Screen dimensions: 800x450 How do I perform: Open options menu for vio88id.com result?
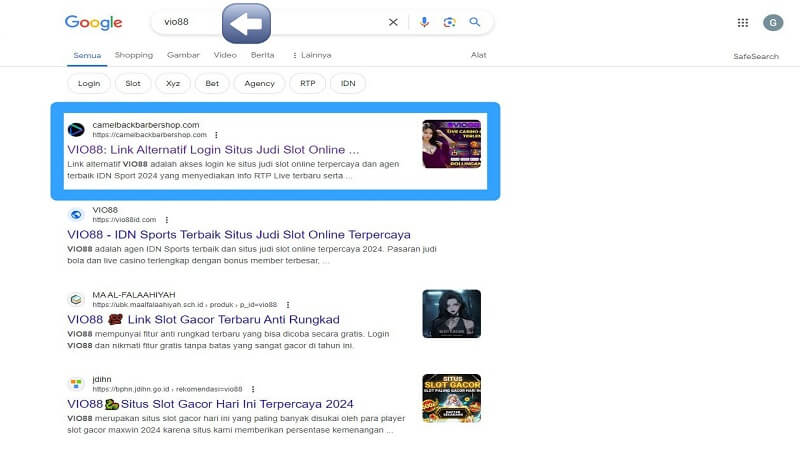tap(166, 220)
